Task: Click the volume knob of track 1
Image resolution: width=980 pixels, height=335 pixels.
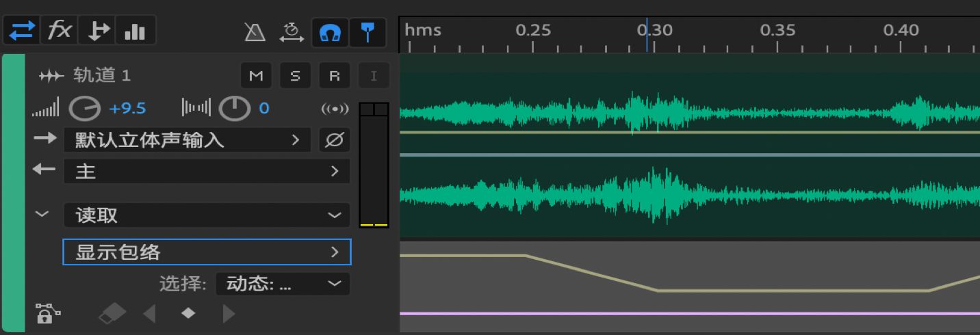Action: (x=86, y=109)
